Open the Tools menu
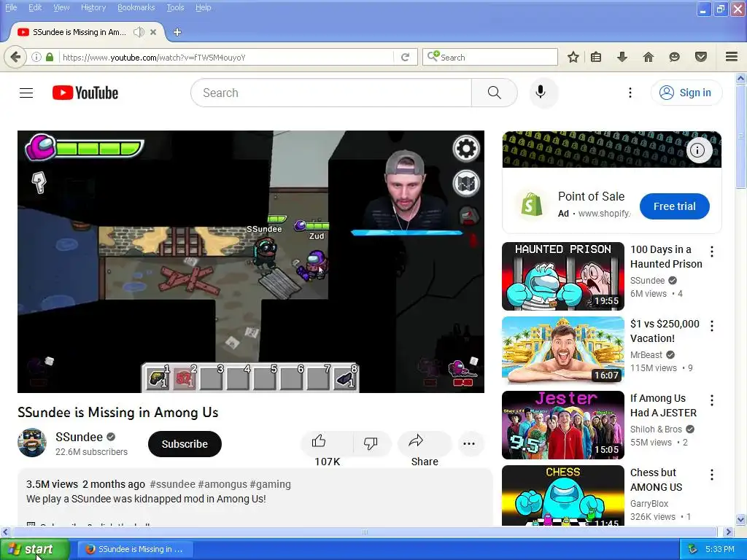The image size is (747, 560). coord(175,7)
